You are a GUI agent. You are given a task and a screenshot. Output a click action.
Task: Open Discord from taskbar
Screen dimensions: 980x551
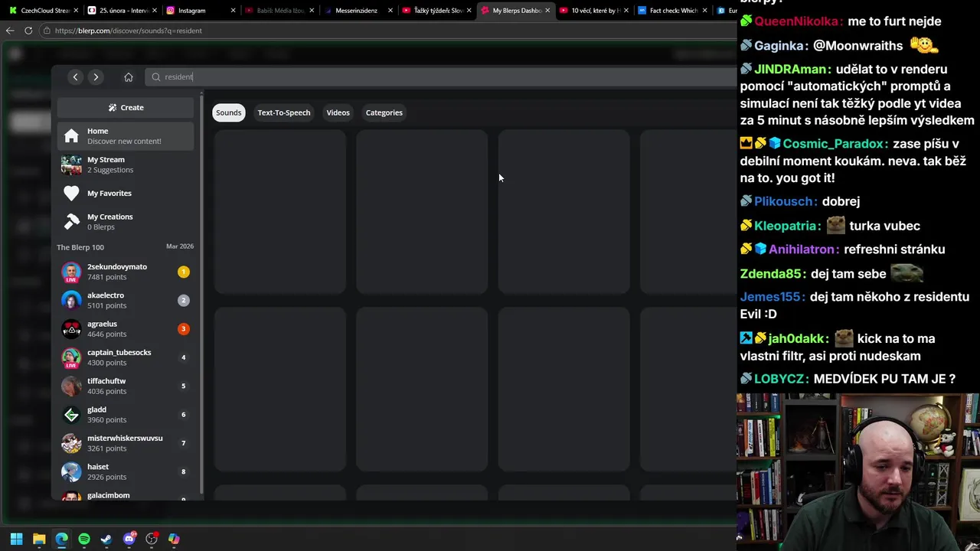pyautogui.click(x=129, y=539)
